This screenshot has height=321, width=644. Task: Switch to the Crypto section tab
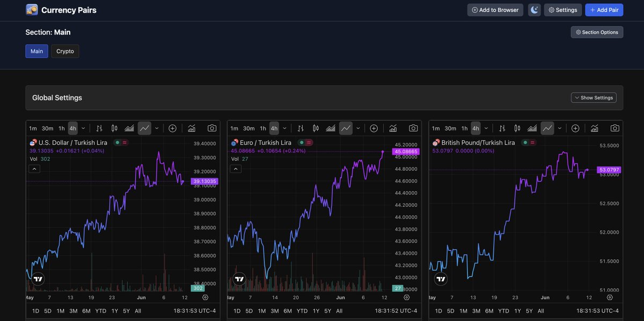65,51
